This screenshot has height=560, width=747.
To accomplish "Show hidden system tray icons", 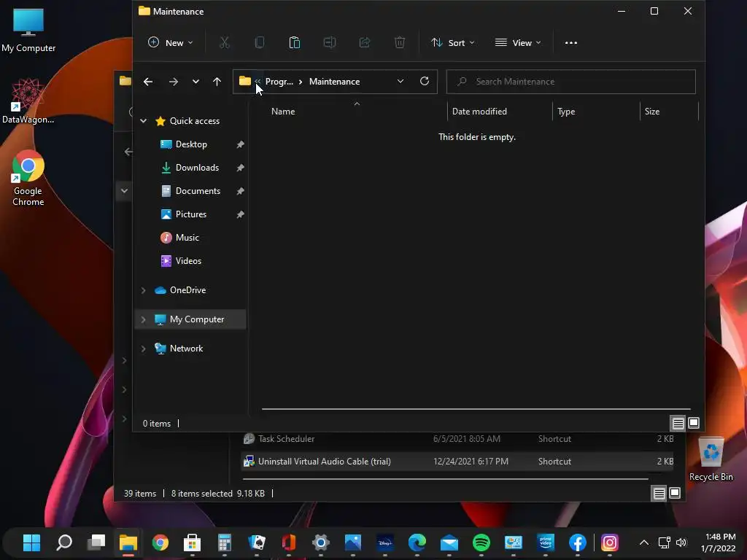I will click(643, 542).
